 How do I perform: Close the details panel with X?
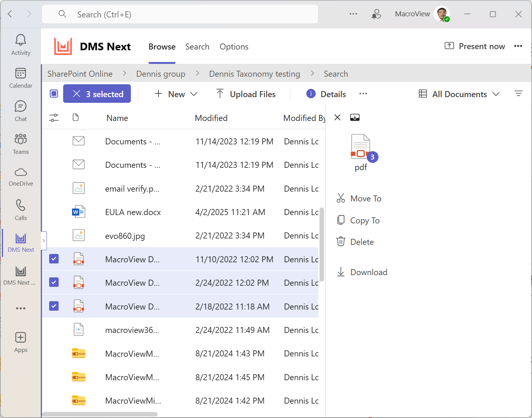point(338,118)
